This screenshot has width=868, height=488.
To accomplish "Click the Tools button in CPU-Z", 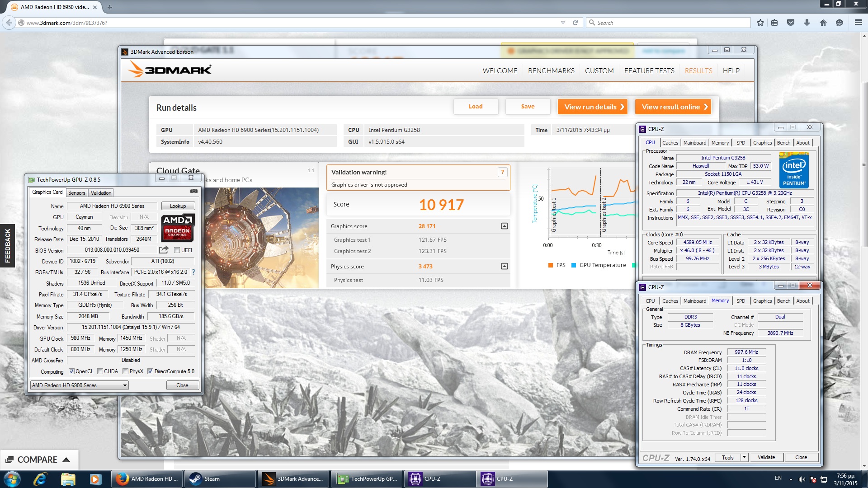I will (727, 457).
